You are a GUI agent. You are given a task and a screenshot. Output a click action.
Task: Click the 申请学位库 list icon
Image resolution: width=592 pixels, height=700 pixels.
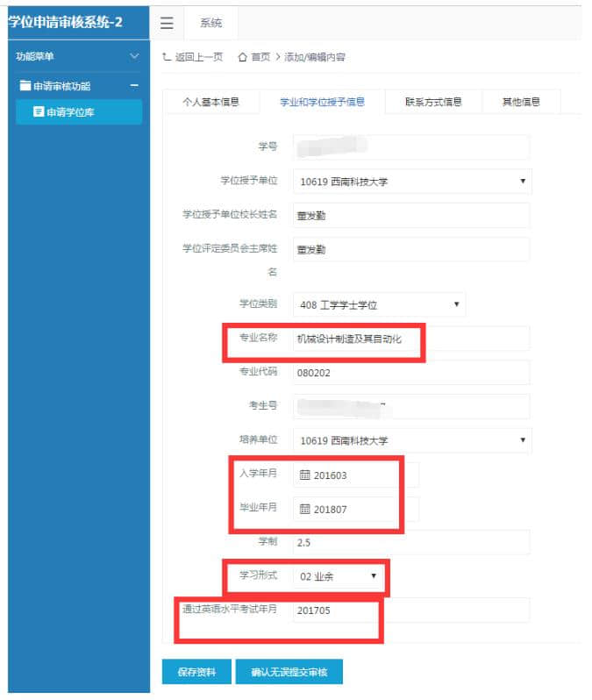(x=38, y=112)
